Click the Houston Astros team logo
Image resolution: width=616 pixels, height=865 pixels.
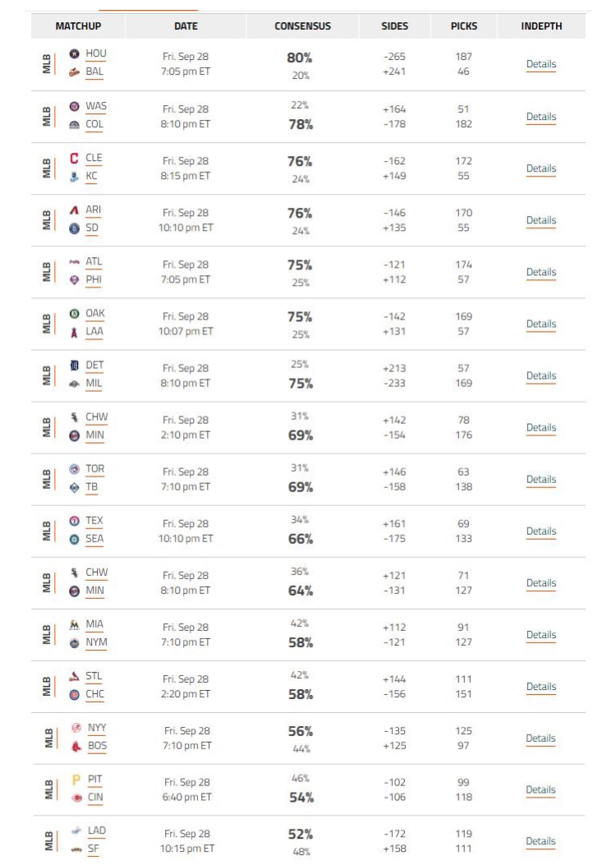tap(74, 53)
